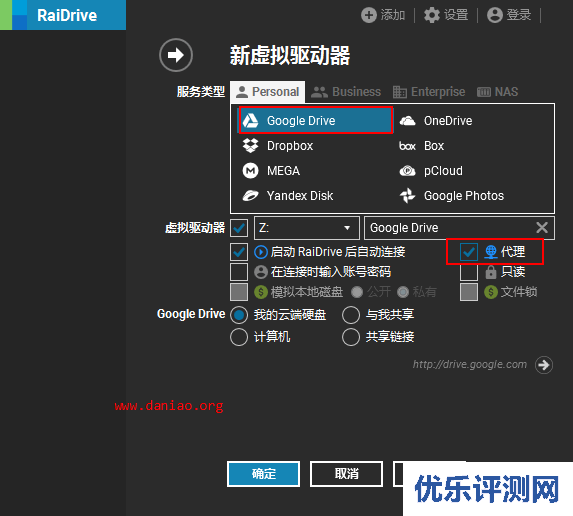Click the person icon for 在连接时输入账号密码
Image resolution: width=573 pixels, height=516 pixels.
pyautogui.click(x=261, y=272)
